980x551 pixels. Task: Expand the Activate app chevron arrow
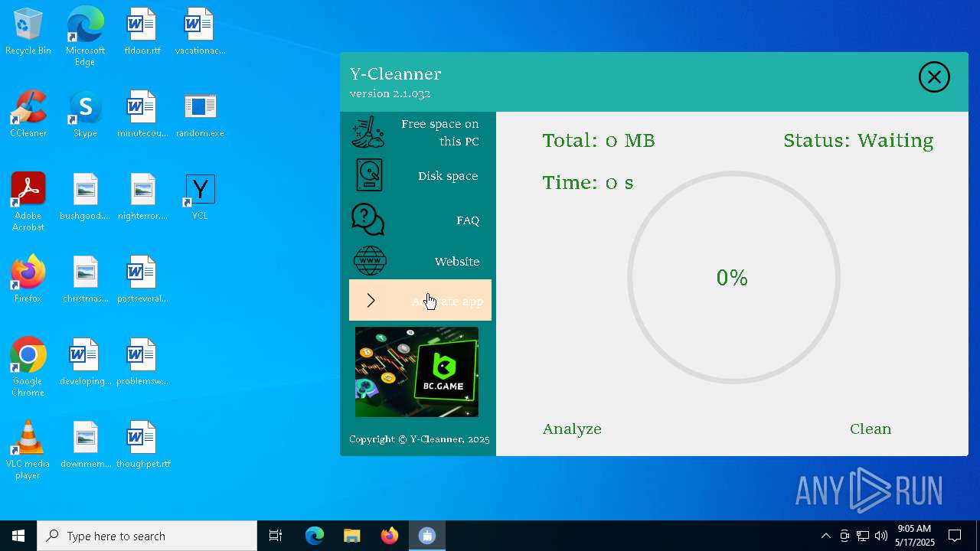click(371, 301)
